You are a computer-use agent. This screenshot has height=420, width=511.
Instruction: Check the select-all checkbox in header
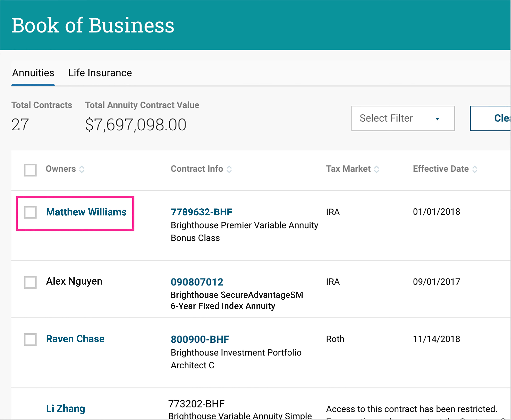pyautogui.click(x=30, y=170)
